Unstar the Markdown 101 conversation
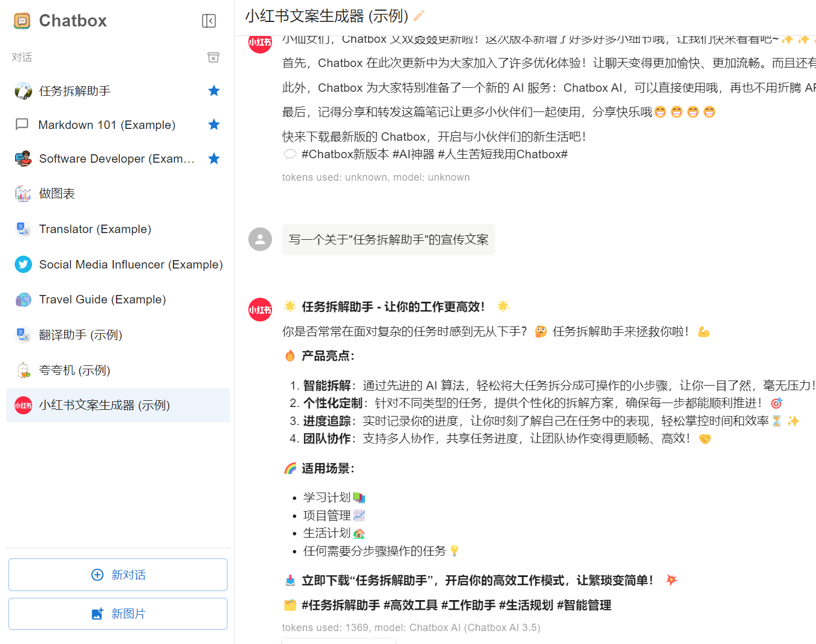 click(x=214, y=124)
